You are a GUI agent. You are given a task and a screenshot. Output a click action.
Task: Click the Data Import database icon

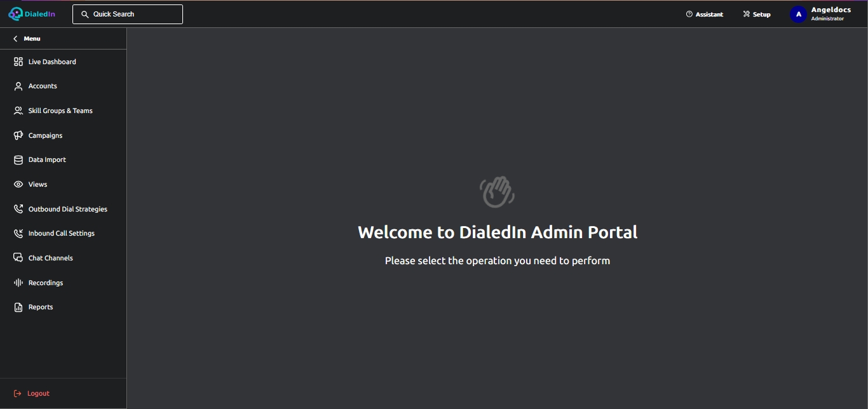[18, 160]
